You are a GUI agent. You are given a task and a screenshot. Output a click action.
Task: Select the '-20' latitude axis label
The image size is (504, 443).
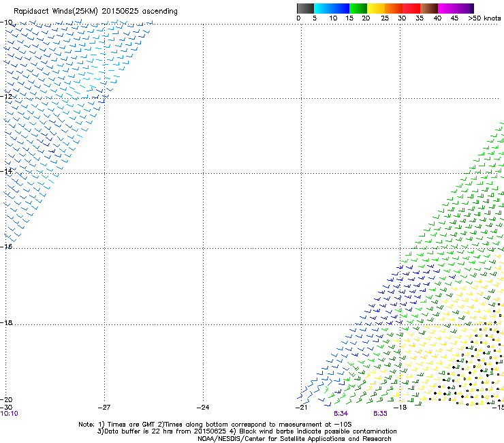tap(6, 399)
